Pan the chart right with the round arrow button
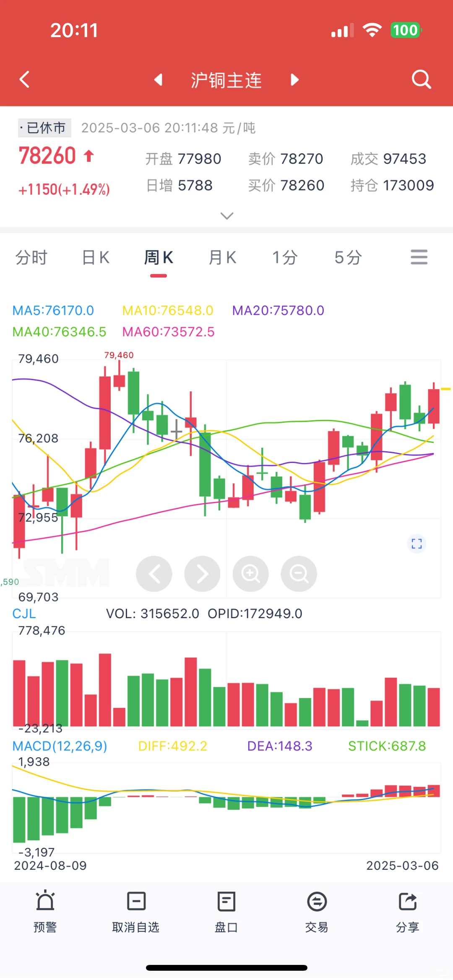The width and height of the screenshot is (453, 980). click(202, 574)
